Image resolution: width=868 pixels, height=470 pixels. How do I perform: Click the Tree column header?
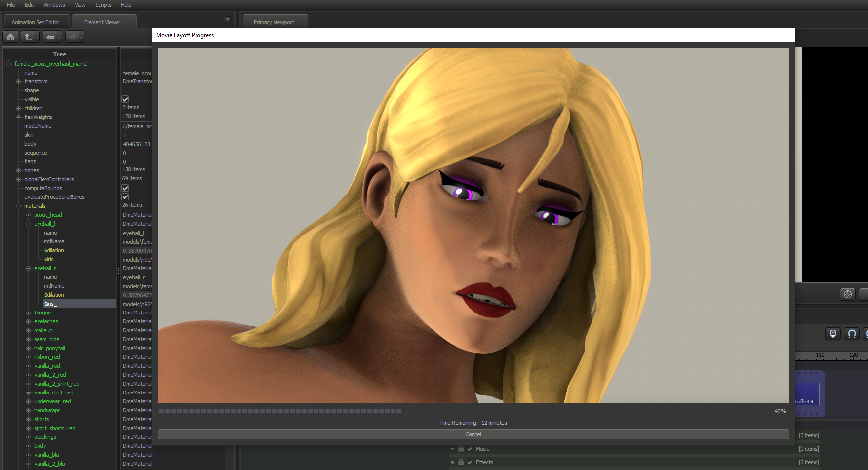coord(60,54)
